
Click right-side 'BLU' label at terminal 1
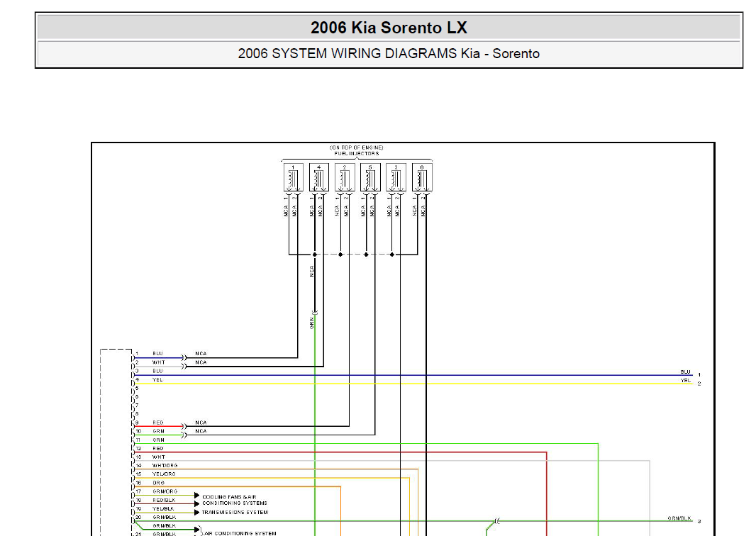pos(686,372)
